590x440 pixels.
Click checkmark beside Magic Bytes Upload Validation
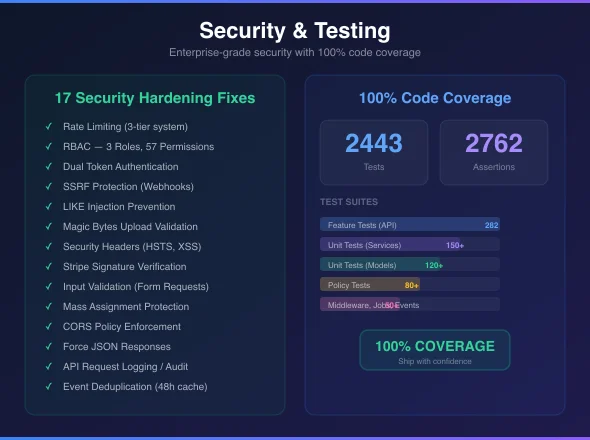[49, 226]
